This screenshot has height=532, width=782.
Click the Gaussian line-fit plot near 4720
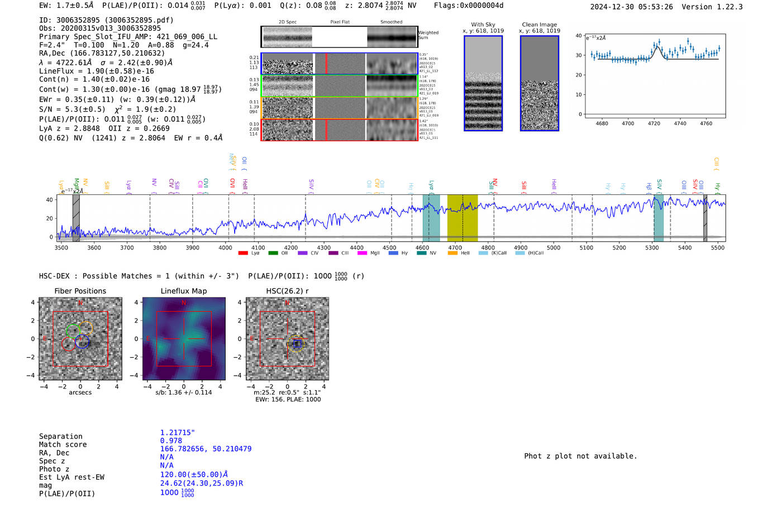click(x=655, y=75)
